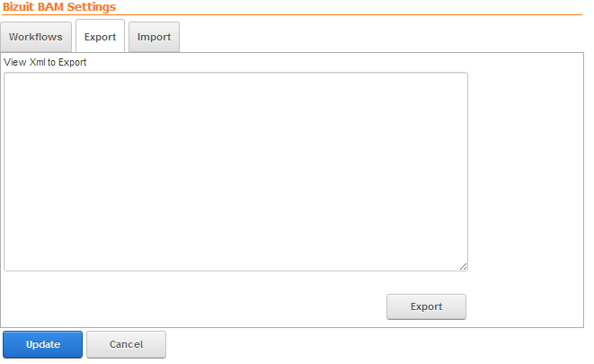594x364 pixels.
Task: Cancel the BAM settings changes
Action: (126, 344)
